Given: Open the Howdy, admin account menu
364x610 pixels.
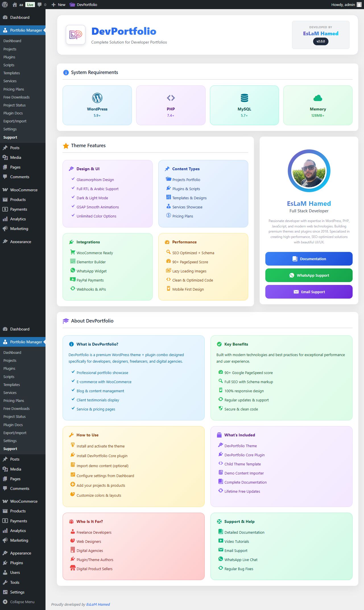Looking at the screenshot, I should click(346, 5).
